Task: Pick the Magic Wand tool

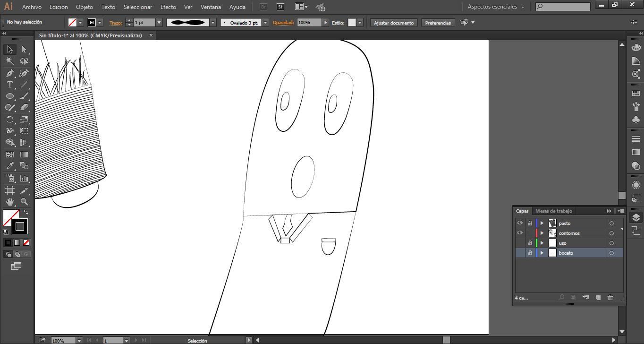Action: [9, 61]
